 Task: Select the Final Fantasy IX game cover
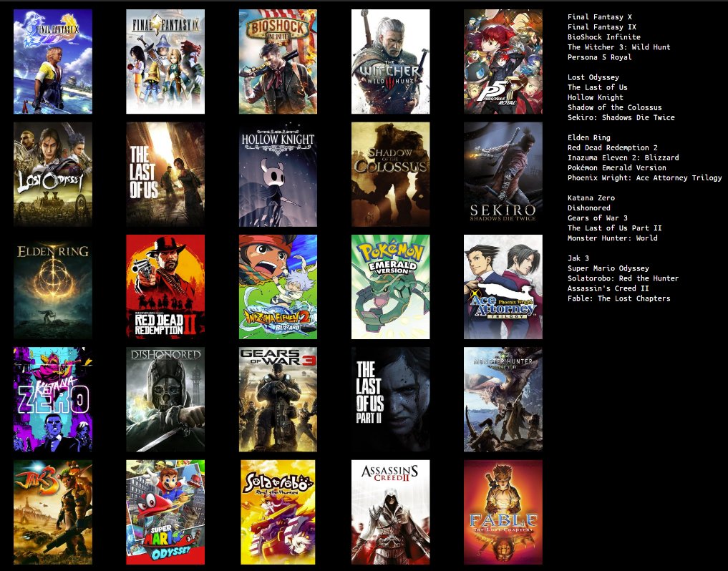(x=165, y=62)
